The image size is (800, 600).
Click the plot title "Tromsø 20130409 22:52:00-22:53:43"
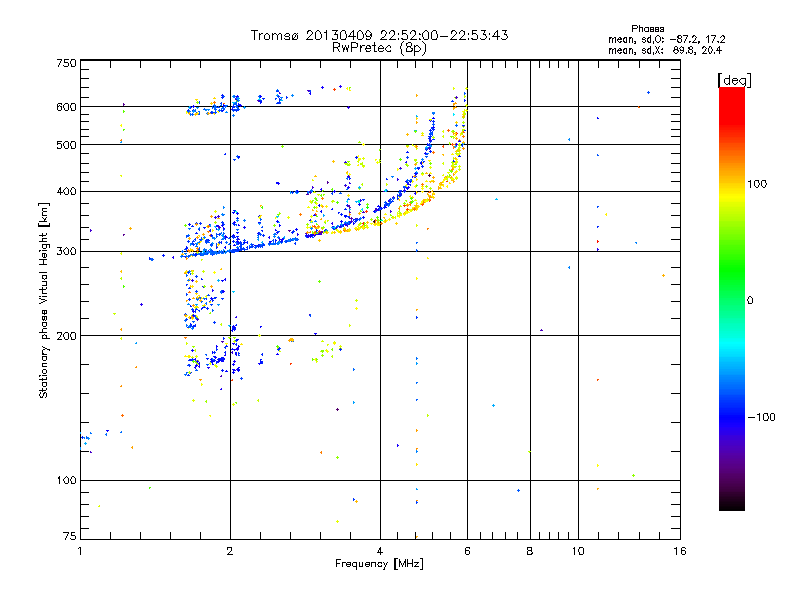[379, 35]
